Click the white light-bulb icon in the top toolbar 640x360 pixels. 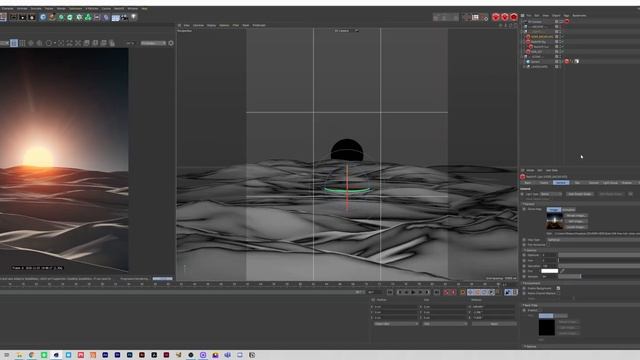click(x=133, y=17)
